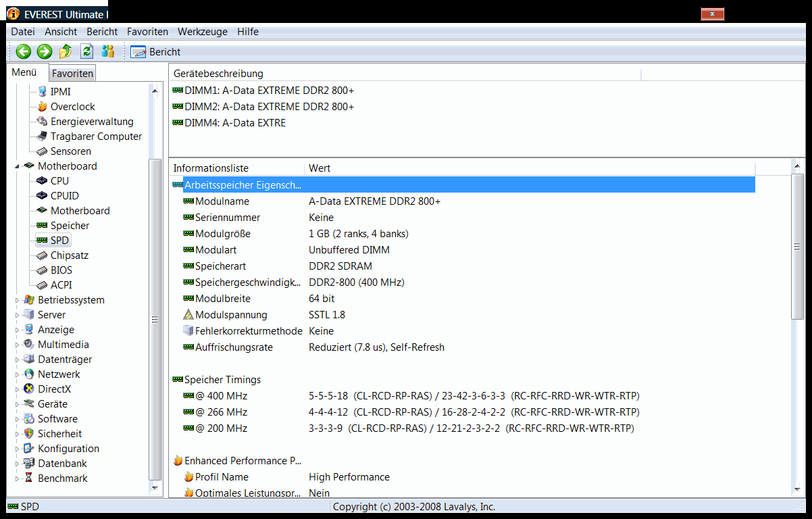Screen dimensions: 812x519
Task: Expand the Server branch
Action: tap(18, 315)
